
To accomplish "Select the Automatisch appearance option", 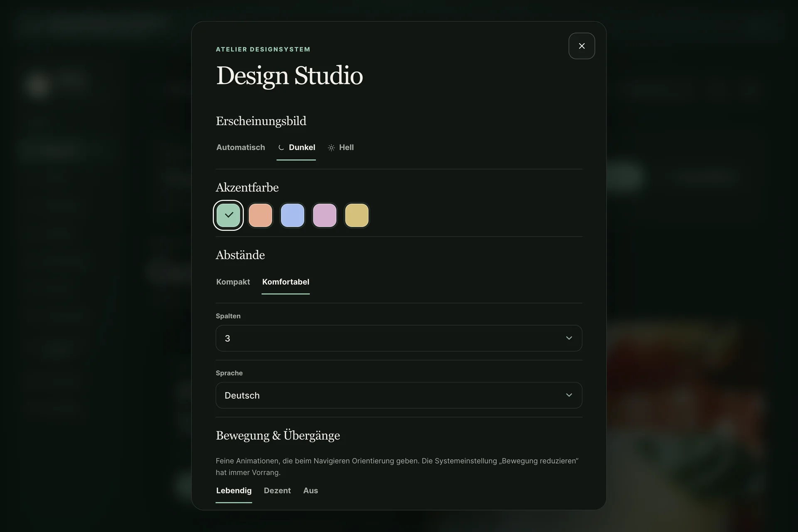I will 241,147.
